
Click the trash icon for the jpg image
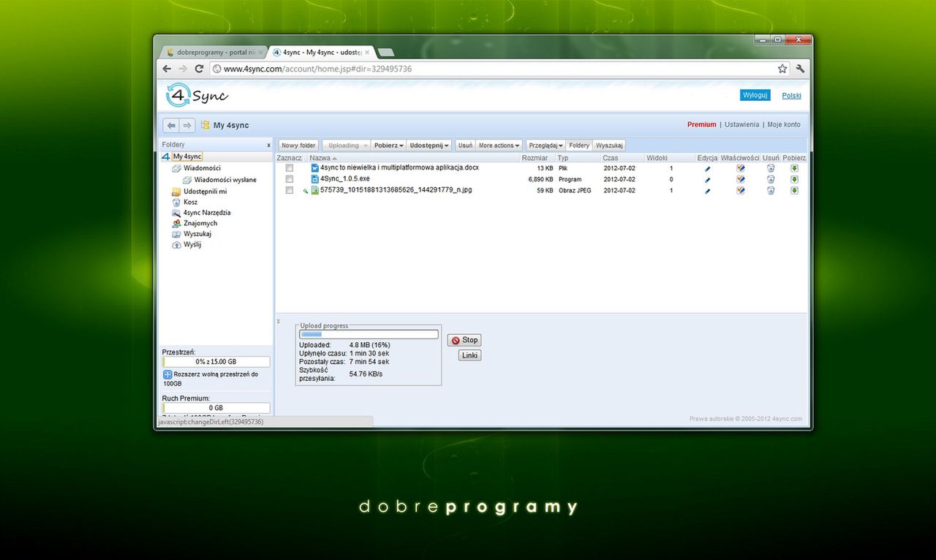[771, 190]
